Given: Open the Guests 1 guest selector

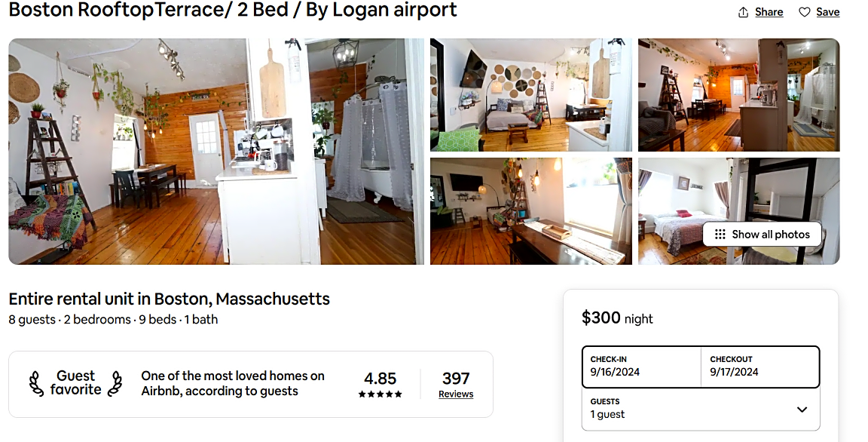Looking at the screenshot, I should [701, 409].
